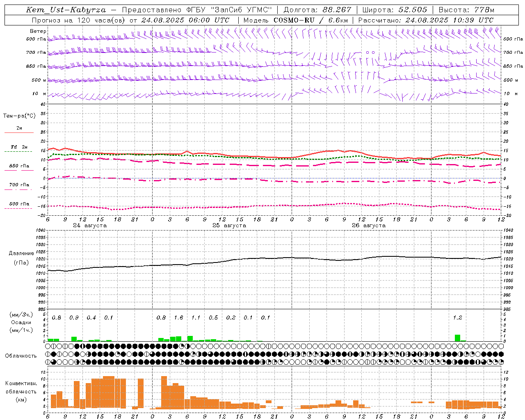This screenshot has height=420, width=525.
Task: Click the 26 августа date label
Action: click(x=369, y=226)
